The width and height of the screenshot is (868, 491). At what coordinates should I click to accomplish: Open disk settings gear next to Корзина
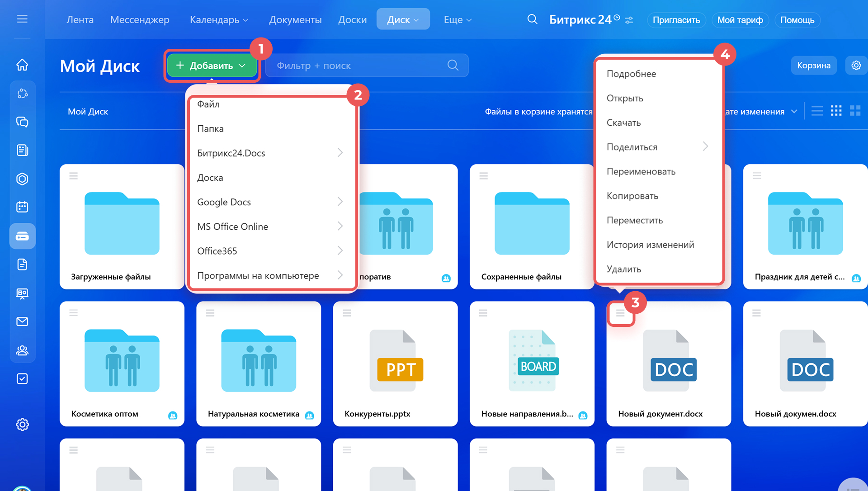click(x=856, y=66)
